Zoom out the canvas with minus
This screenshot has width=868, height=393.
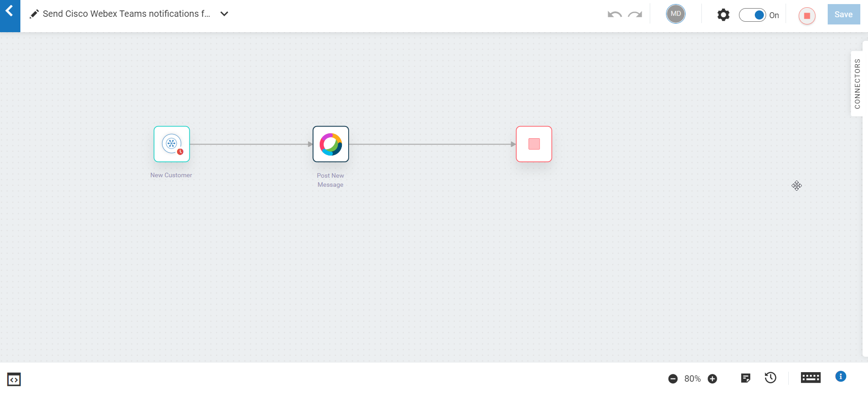coord(673,379)
